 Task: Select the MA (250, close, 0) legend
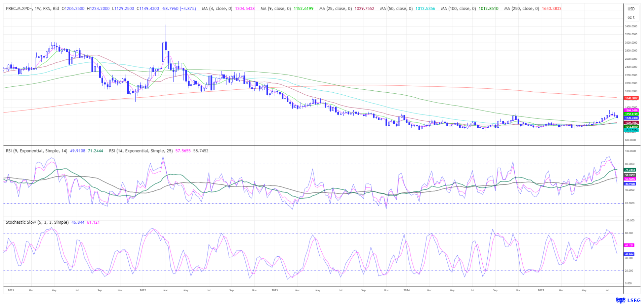pos(521,8)
